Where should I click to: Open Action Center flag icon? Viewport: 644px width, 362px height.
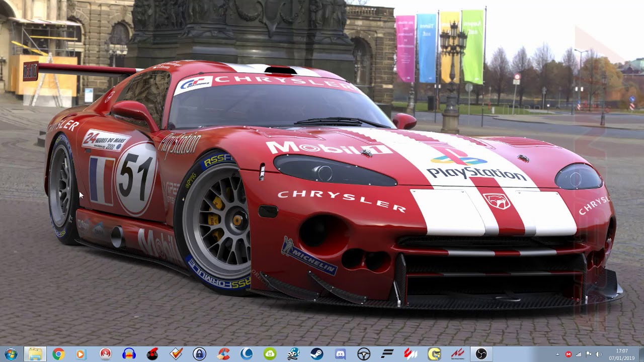pos(589,354)
